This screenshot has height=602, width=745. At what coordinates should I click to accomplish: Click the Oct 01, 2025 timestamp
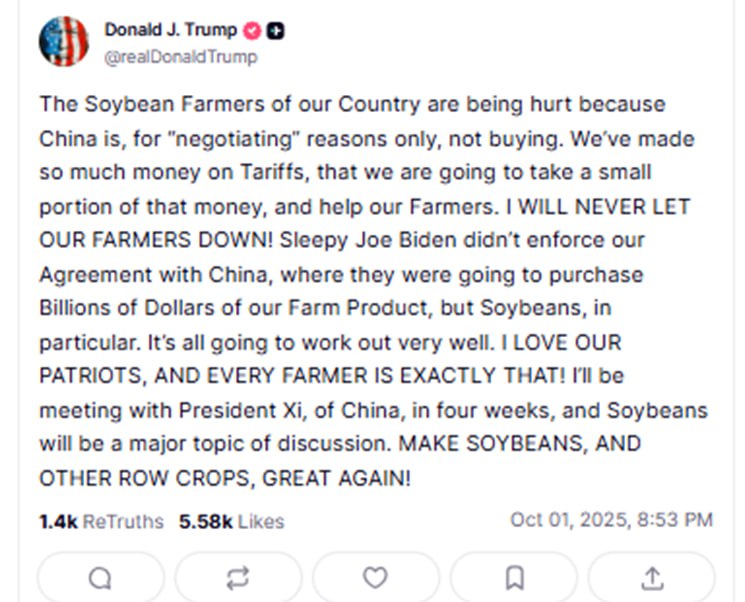click(x=611, y=520)
